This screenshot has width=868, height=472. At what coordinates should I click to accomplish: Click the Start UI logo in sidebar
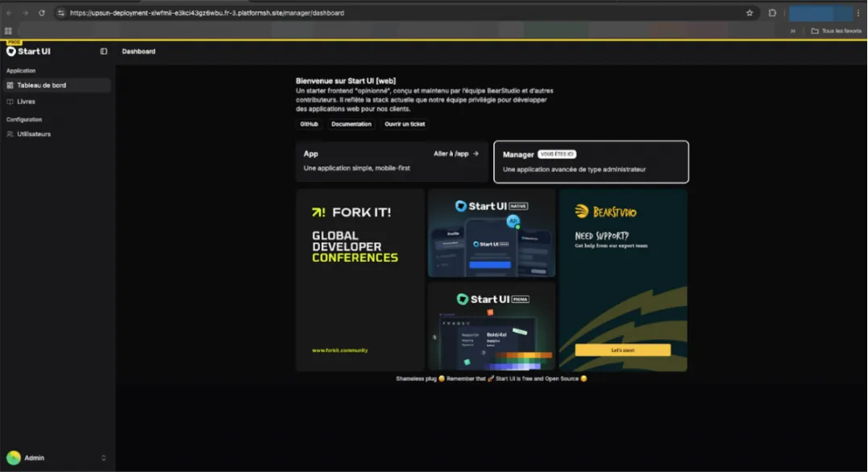point(28,52)
